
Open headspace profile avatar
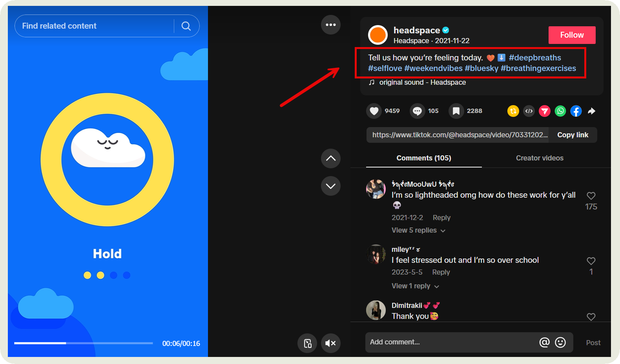(x=378, y=35)
